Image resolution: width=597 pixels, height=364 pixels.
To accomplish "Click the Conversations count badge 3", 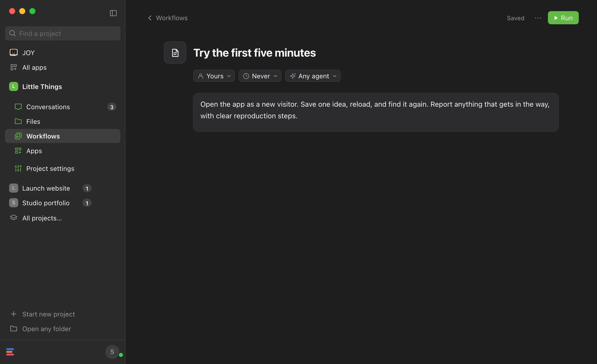I will [x=112, y=107].
